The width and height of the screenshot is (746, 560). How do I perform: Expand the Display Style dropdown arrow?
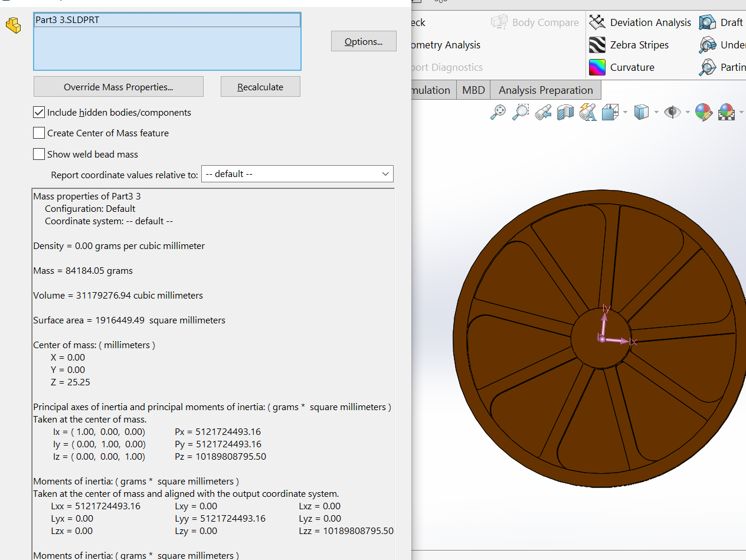pyautogui.click(x=656, y=112)
